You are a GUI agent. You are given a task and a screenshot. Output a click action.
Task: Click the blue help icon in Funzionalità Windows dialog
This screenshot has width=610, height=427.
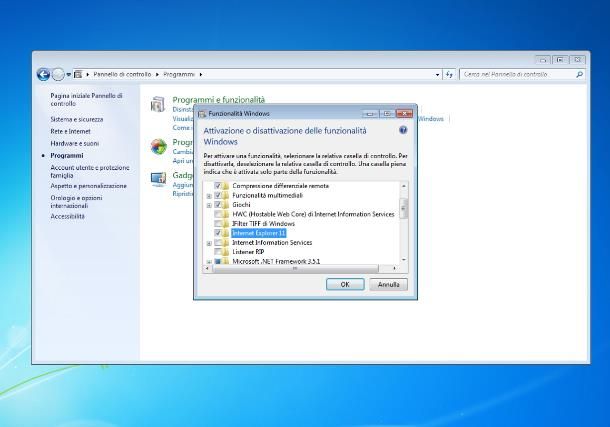[x=403, y=130]
